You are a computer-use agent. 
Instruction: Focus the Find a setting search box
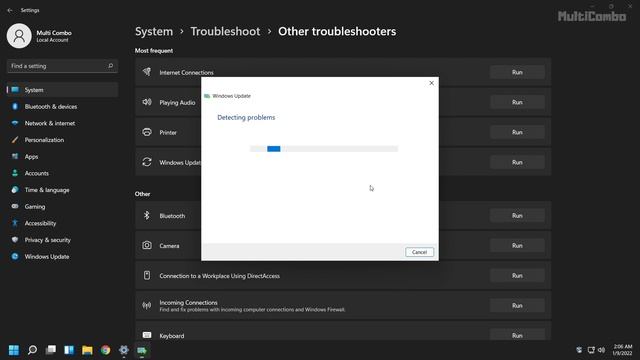[62, 66]
